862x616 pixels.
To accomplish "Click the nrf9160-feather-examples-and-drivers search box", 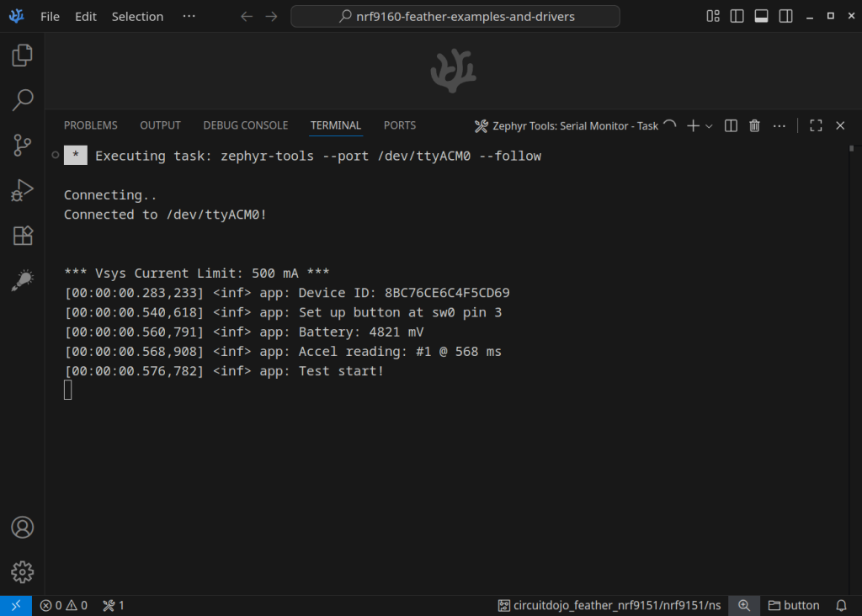I will point(455,16).
